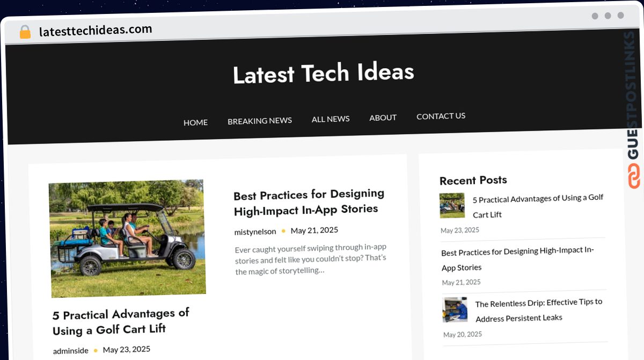Open the Contact Us page

(x=441, y=116)
